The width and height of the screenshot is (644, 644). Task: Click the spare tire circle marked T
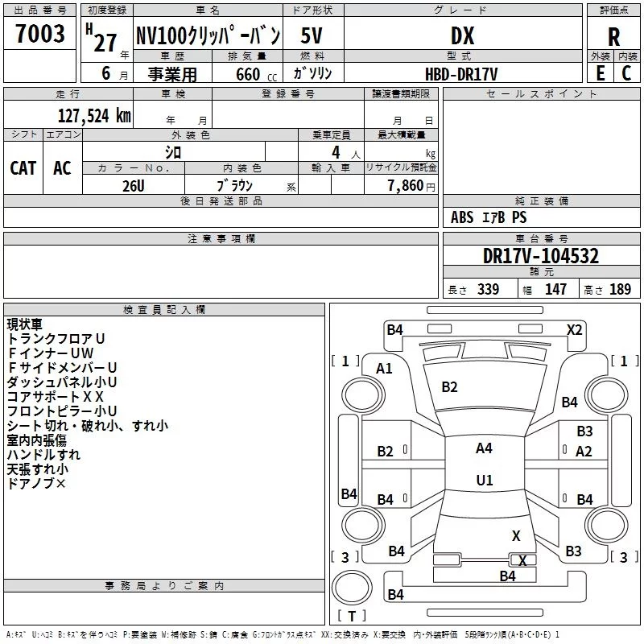coord(352,588)
